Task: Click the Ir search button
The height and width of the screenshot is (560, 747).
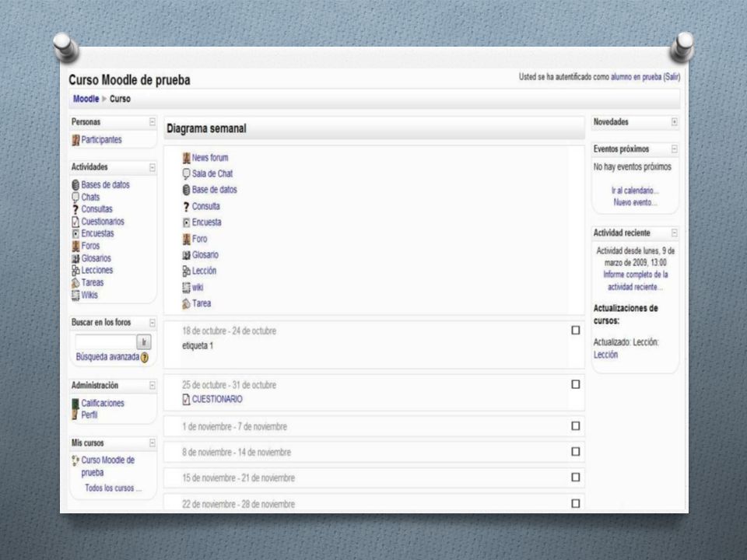Action: click(144, 342)
